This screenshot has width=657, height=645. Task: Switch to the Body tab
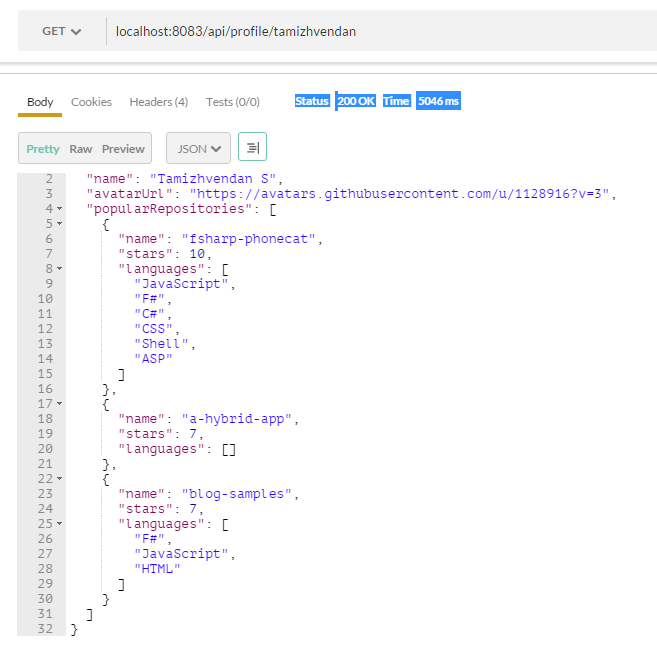(40, 102)
